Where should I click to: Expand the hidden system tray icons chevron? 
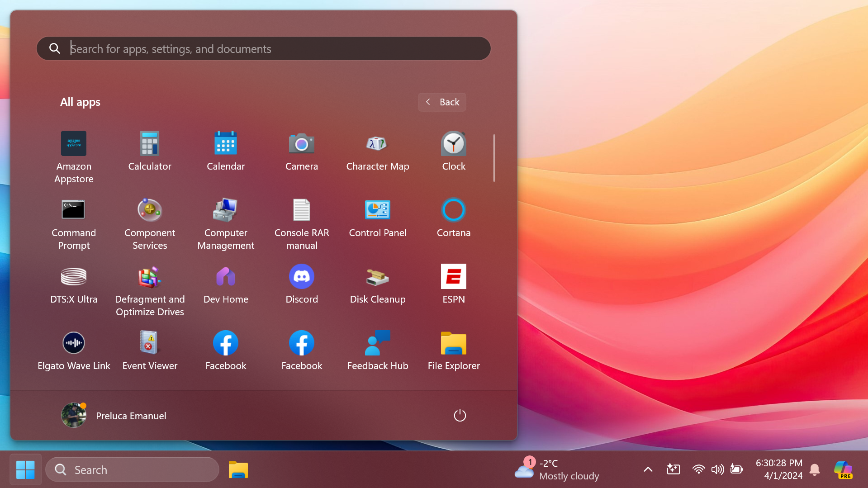coord(648,469)
